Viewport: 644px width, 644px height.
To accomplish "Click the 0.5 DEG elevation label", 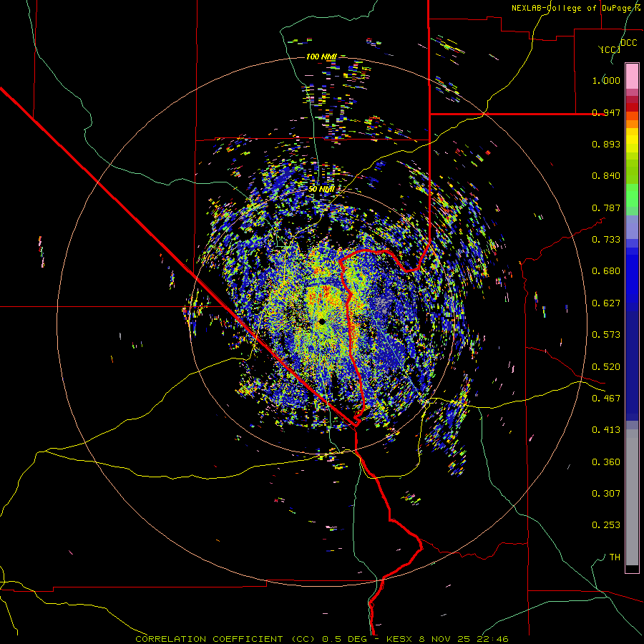I will (345, 639).
